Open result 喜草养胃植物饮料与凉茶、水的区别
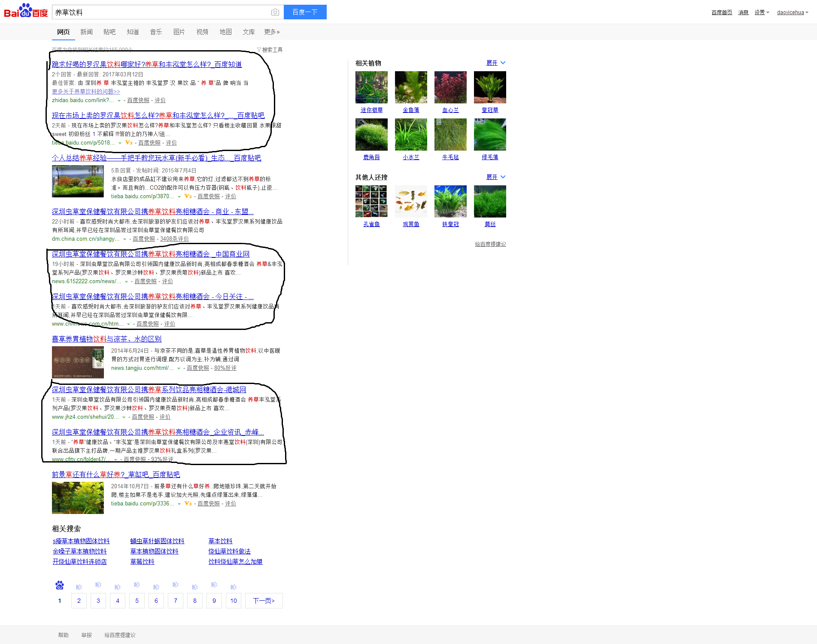 click(x=107, y=339)
